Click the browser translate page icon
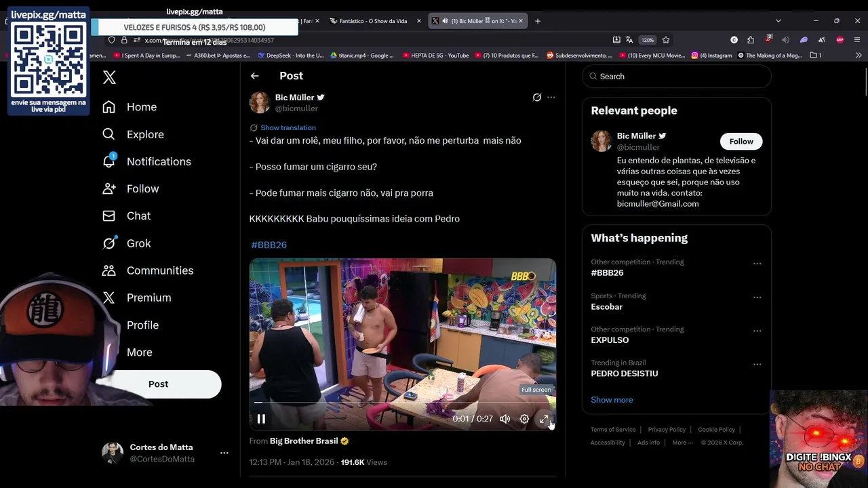868x488 pixels. click(x=629, y=40)
